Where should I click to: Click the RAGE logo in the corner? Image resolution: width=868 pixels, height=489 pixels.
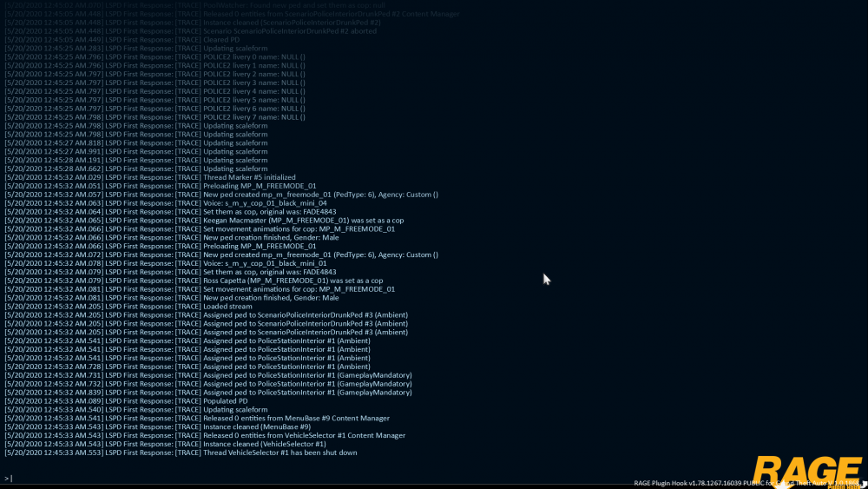807,471
